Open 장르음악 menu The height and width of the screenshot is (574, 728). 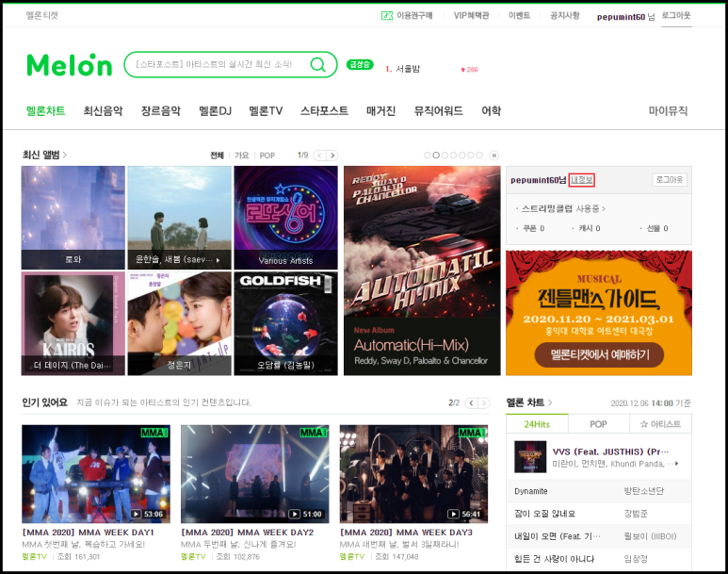coord(161,111)
